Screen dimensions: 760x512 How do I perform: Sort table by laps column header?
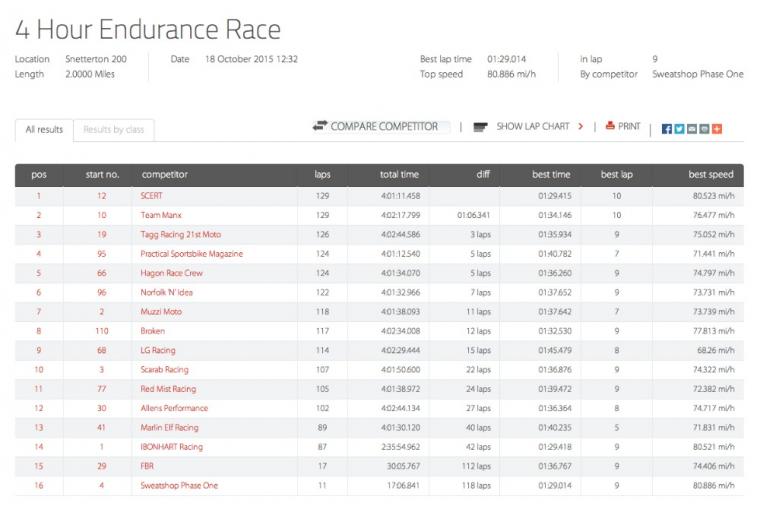point(322,175)
